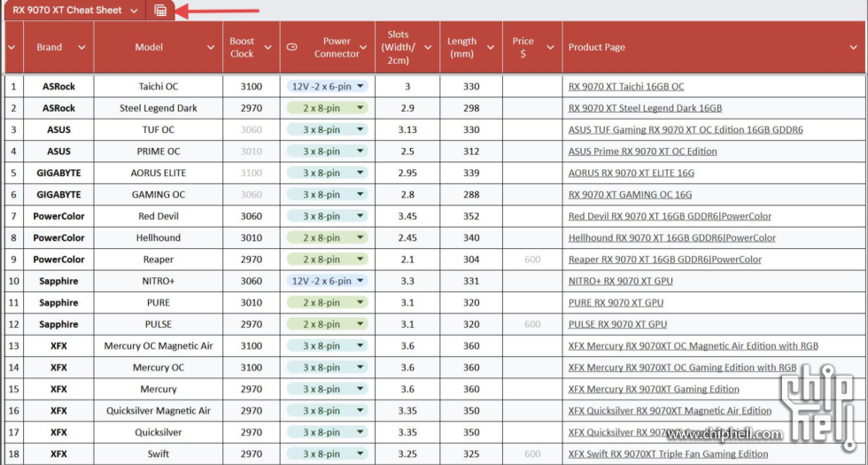
Task: Click the calculator table icon beside the tab
Action: click(160, 11)
